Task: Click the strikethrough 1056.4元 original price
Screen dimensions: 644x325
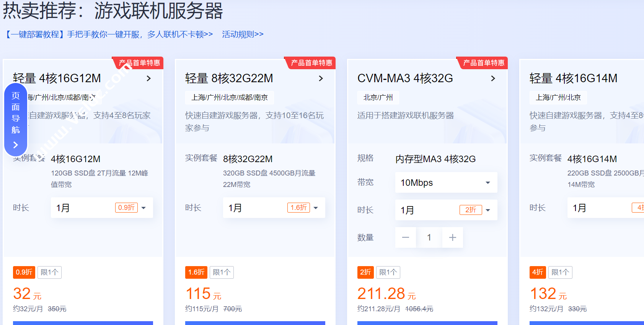Action: tap(419, 309)
